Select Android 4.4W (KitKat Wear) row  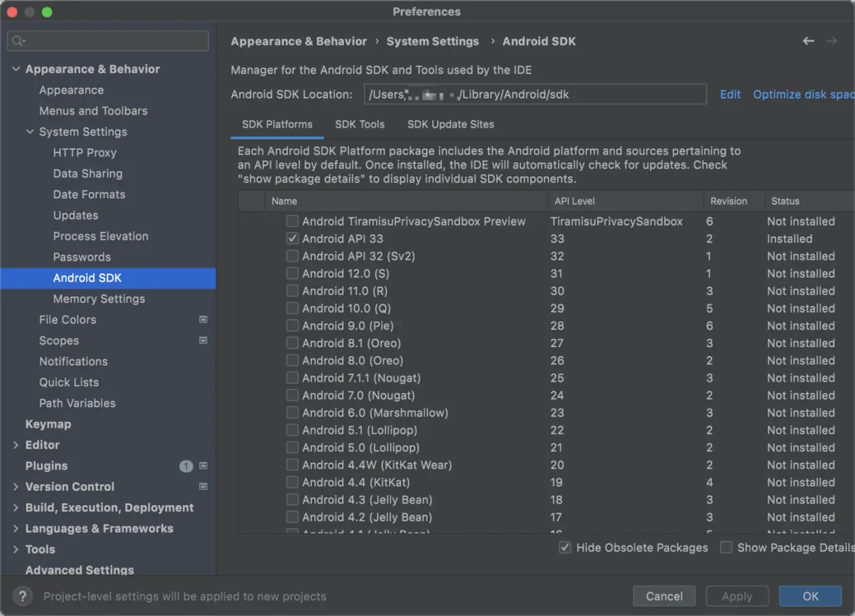click(546, 465)
